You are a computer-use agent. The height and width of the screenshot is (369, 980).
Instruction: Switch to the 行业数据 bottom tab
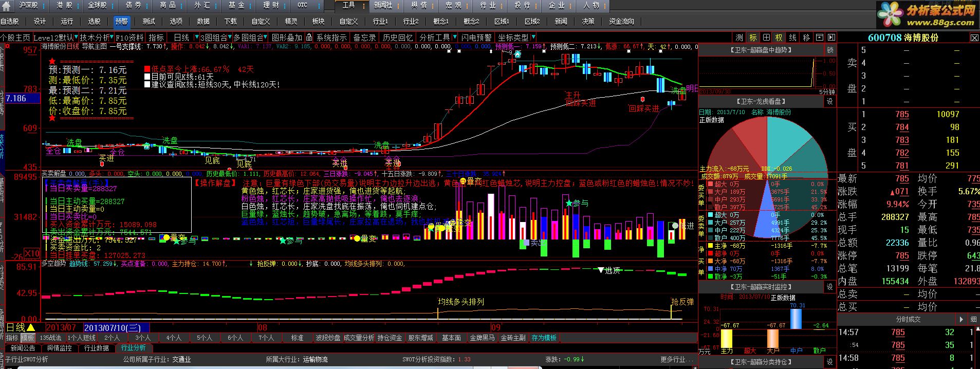pyautogui.click(x=97, y=348)
